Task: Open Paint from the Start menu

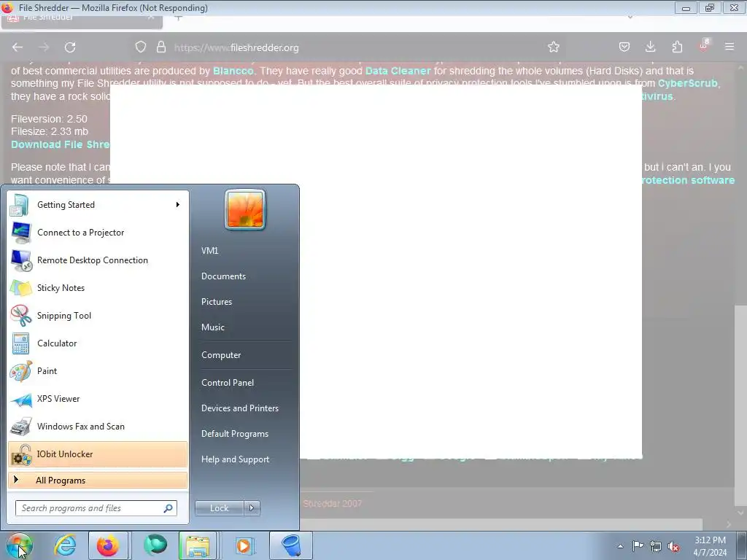Action: coord(98,371)
